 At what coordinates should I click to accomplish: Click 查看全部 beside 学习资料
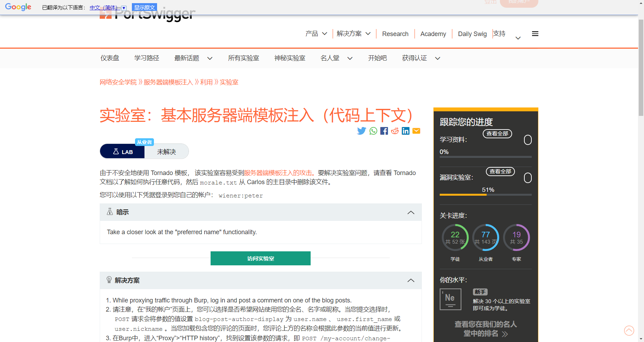(497, 134)
